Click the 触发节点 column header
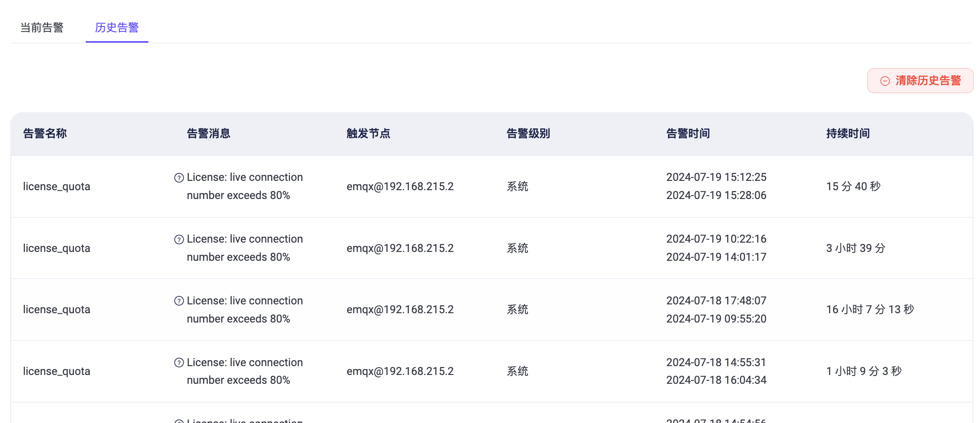 368,133
